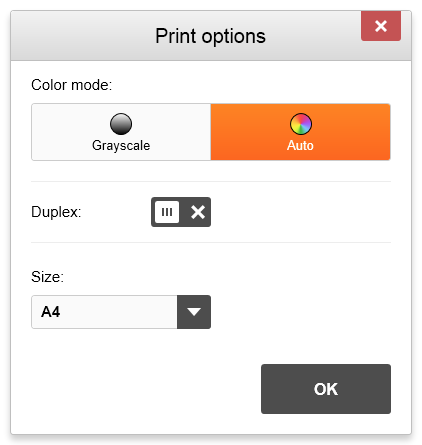Select Grayscale color mode

pos(121,132)
